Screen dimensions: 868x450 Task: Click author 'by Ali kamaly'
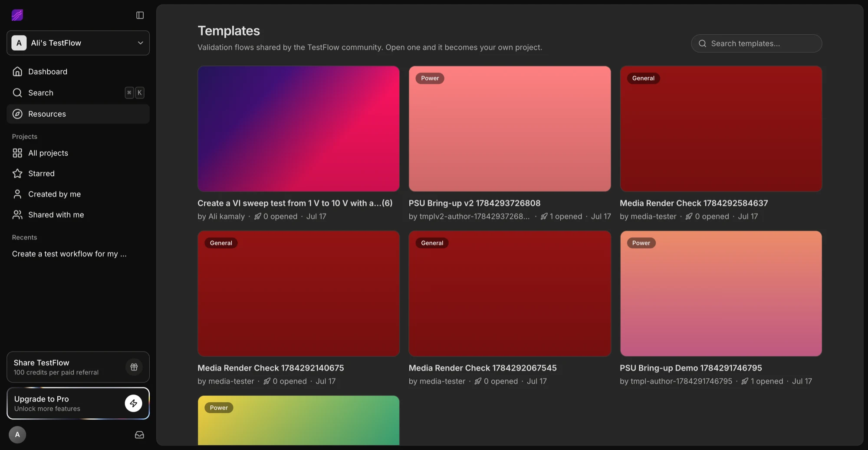[x=221, y=217]
